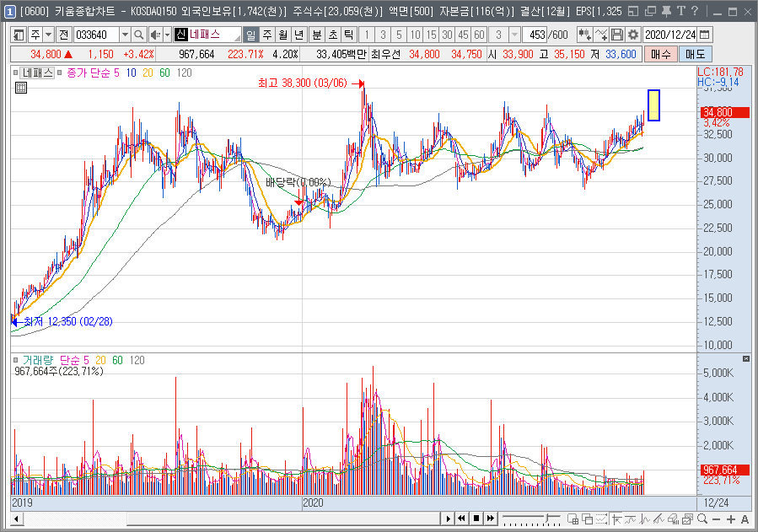Open the chart settings gear icon
This screenshot has width=758, height=532.
click(x=633, y=35)
